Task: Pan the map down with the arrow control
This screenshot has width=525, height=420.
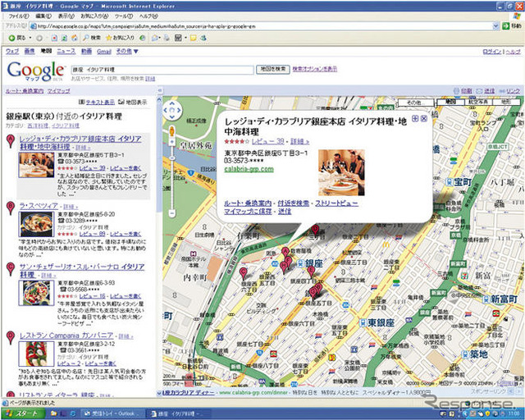Action: coord(171,116)
